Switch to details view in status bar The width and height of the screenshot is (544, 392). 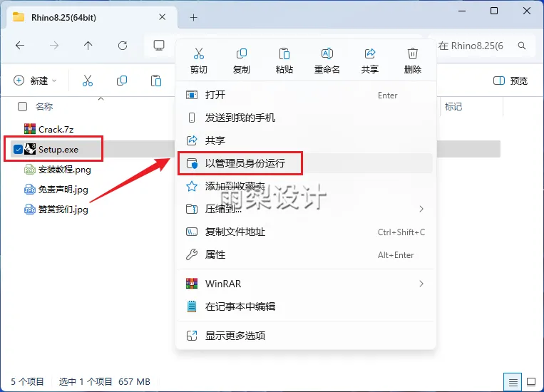click(x=513, y=382)
